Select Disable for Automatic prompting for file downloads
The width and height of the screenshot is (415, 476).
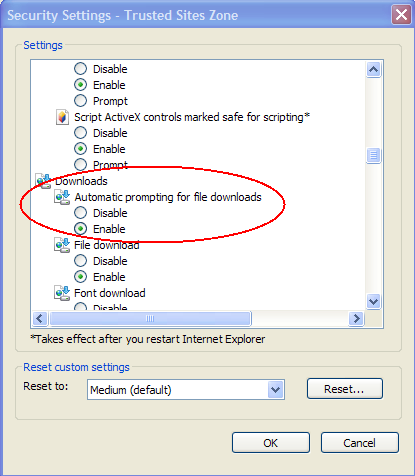pyautogui.click(x=81, y=213)
